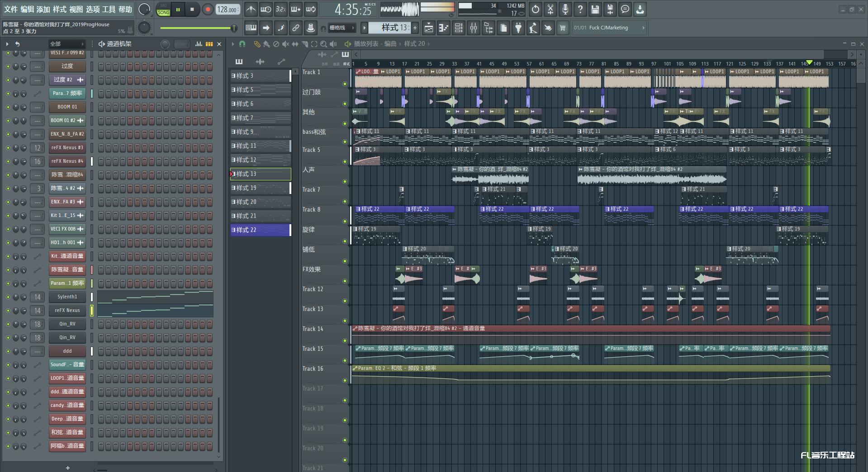The height and width of the screenshot is (472, 868).
Task: Open the Sylenth1 channel button
Action: tap(67, 297)
